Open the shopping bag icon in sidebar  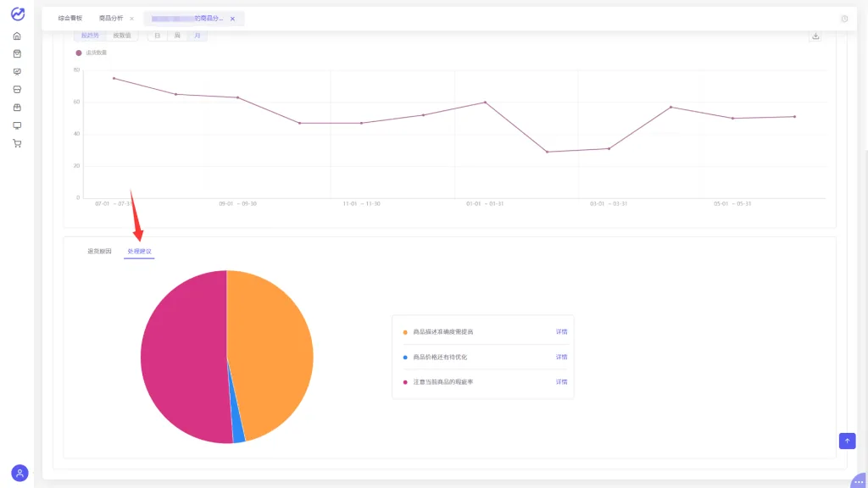[x=17, y=53]
